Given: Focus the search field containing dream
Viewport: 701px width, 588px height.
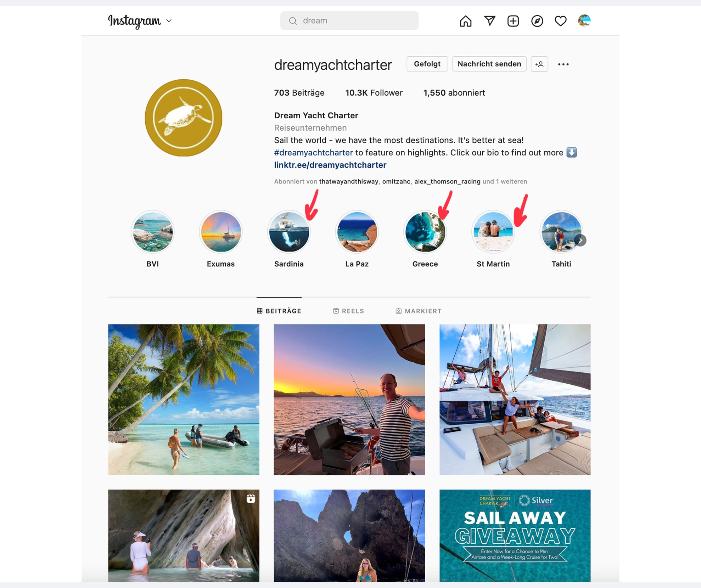Looking at the screenshot, I should click(x=349, y=21).
